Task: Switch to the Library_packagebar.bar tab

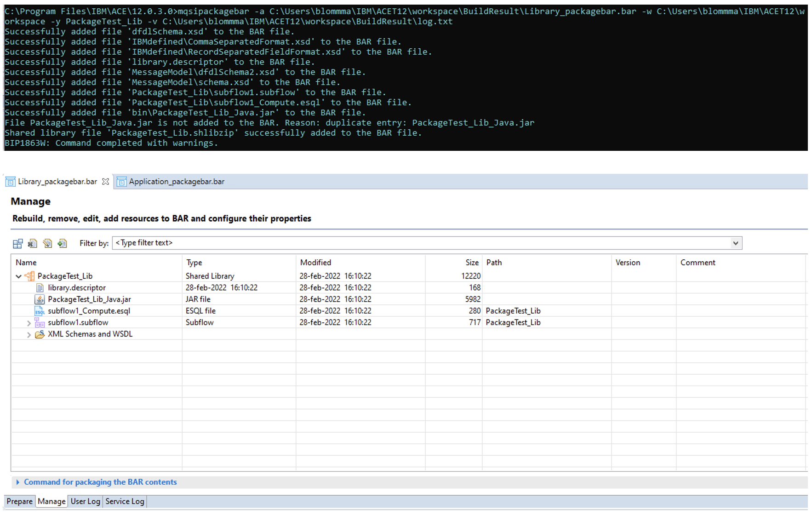Action: (57, 182)
